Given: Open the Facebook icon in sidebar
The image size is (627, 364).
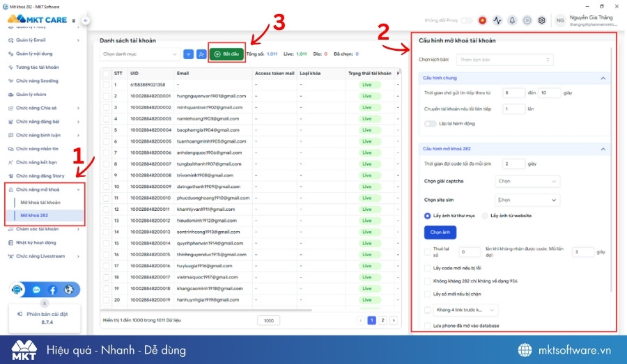Looking at the screenshot, I should [x=52, y=290].
